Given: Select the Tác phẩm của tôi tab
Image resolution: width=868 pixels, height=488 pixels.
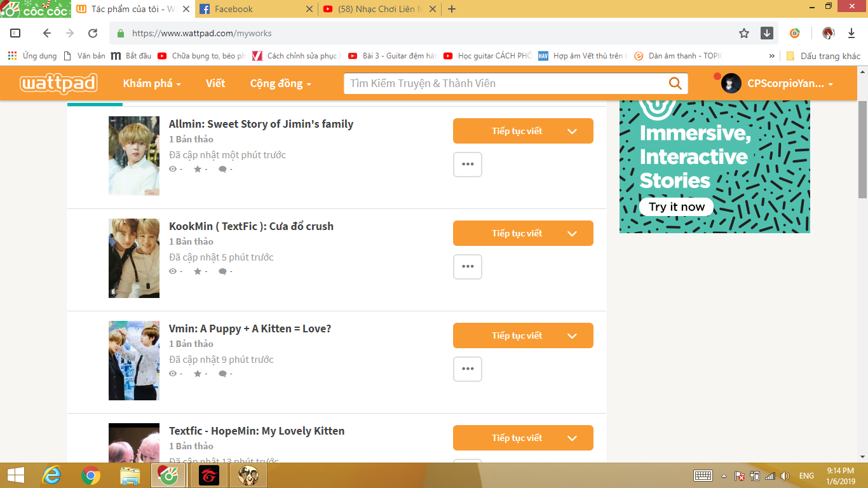Looking at the screenshot, I should (132, 9).
